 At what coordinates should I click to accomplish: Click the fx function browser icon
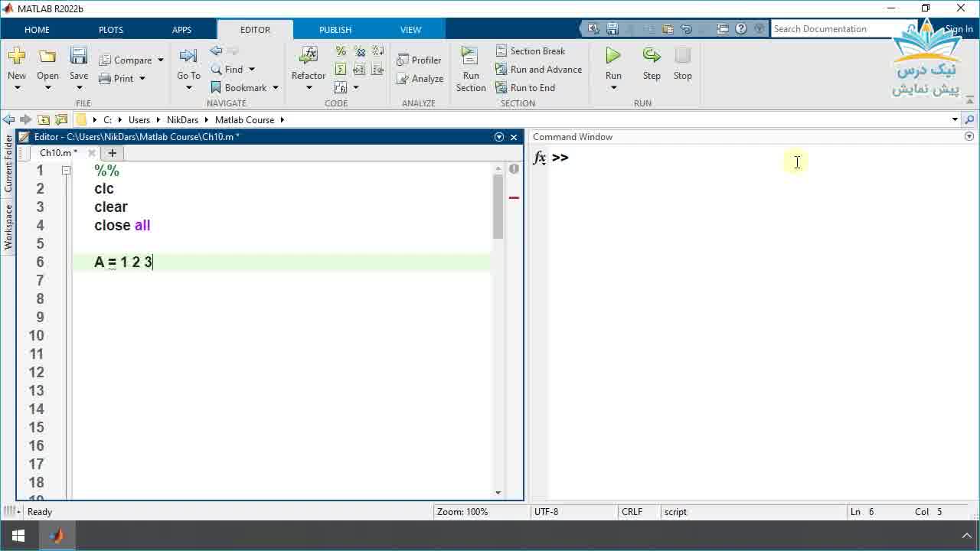click(540, 158)
